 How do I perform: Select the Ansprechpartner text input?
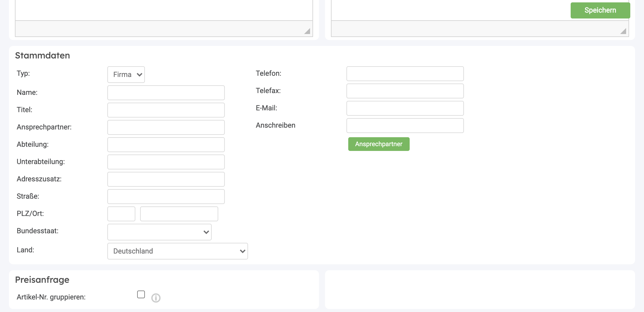pos(166,127)
